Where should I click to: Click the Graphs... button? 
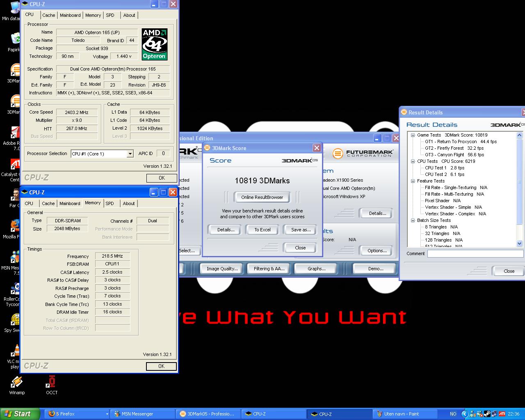pos(316,269)
